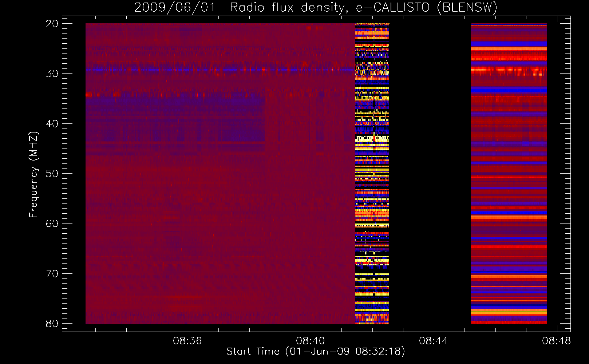Click the 40 MHz frequency tick label
This screenshot has height=364, width=589.
(x=52, y=124)
